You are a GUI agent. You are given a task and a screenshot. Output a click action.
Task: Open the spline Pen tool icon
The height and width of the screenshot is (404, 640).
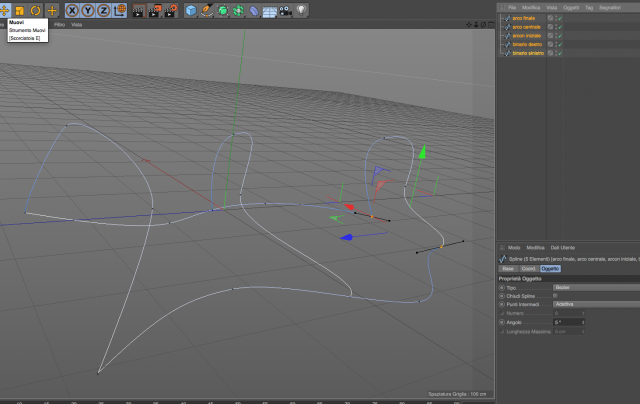(207, 11)
